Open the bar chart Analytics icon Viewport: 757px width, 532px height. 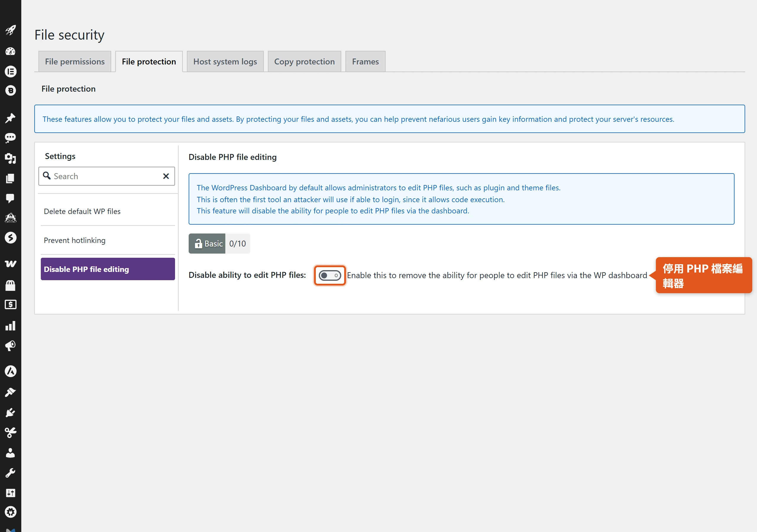point(11,326)
